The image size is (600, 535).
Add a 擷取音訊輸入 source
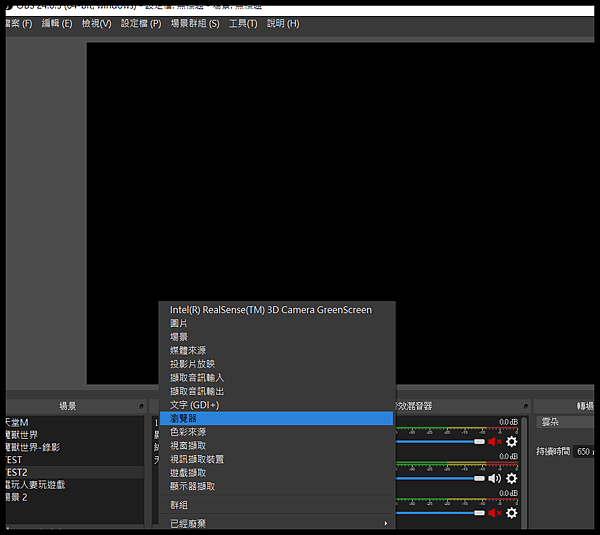[x=277, y=378]
